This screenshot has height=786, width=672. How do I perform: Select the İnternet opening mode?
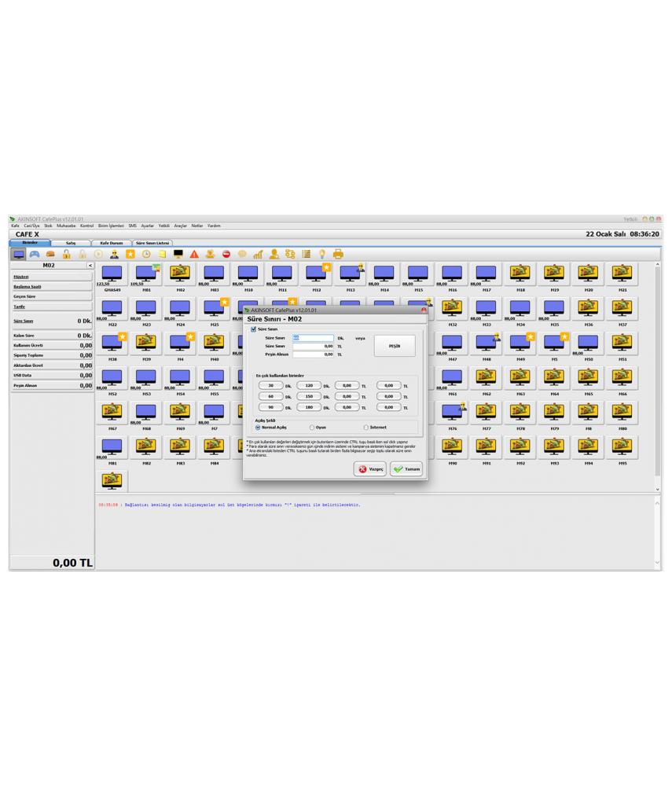click(365, 428)
